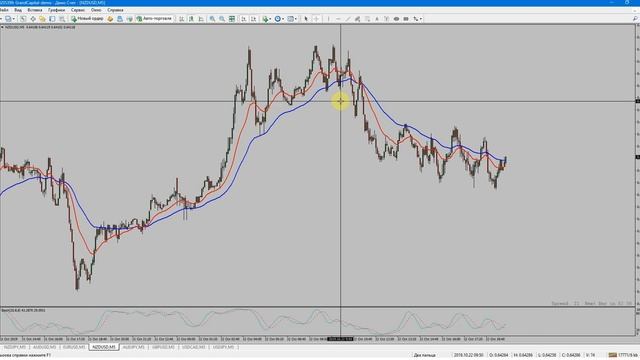
Task: Zoom out the chart with magnifier minus
Action: click(x=222, y=19)
